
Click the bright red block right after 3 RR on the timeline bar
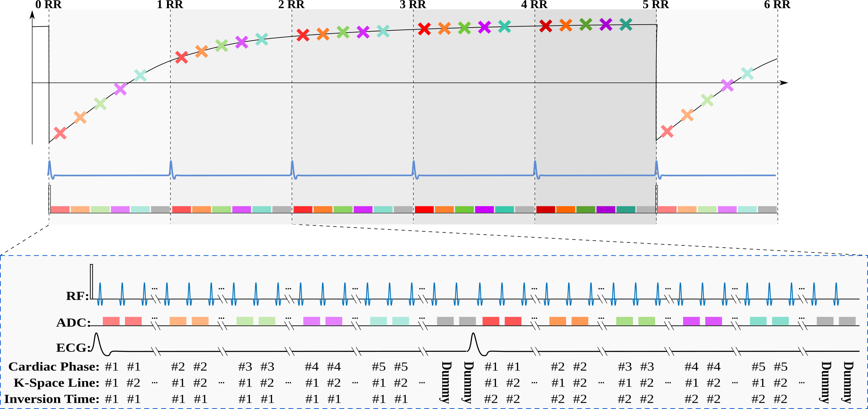click(x=424, y=209)
